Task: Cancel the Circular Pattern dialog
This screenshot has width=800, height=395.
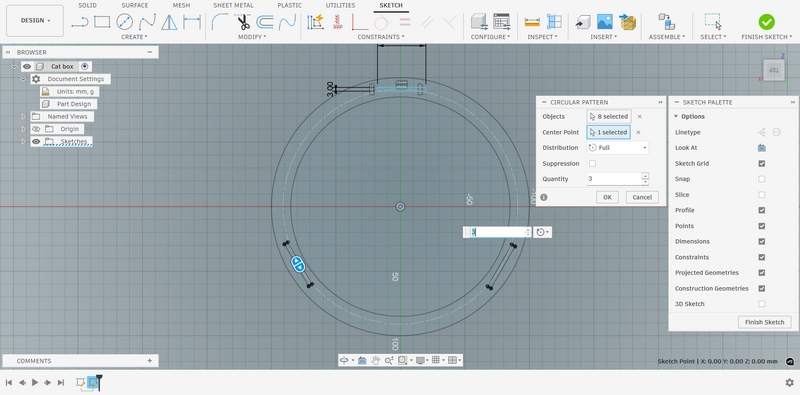Action: click(642, 197)
